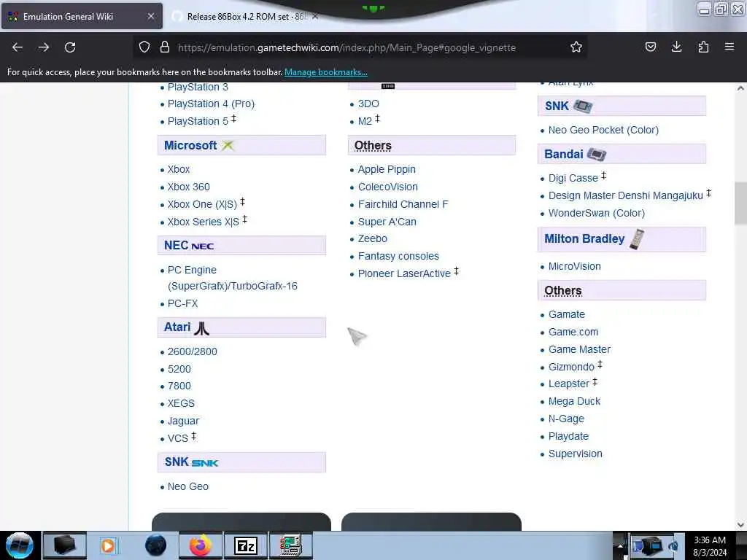Click the SNK logo in home consoles column

pyautogui.click(x=205, y=462)
